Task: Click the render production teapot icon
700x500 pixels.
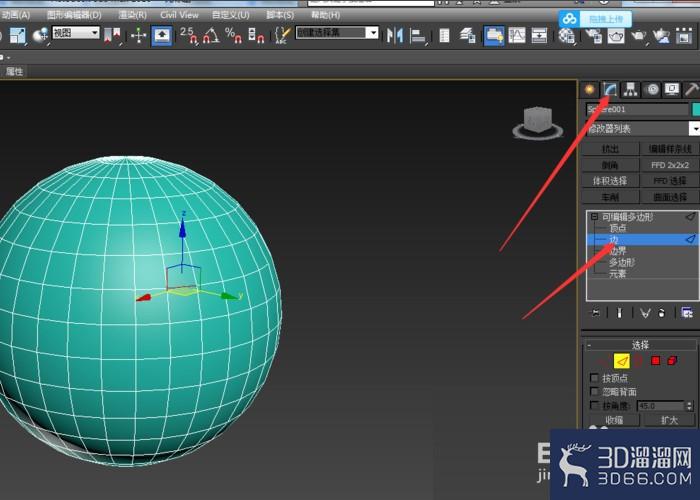Action: [x=639, y=35]
